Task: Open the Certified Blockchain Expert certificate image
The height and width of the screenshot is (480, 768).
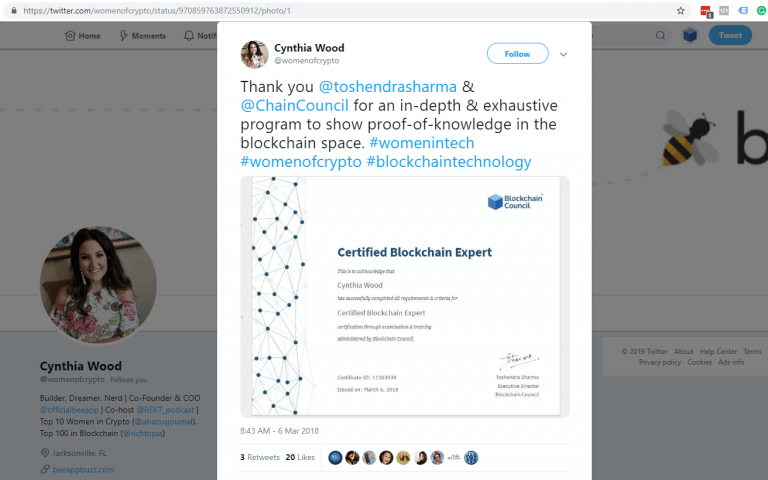Action: [x=405, y=296]
